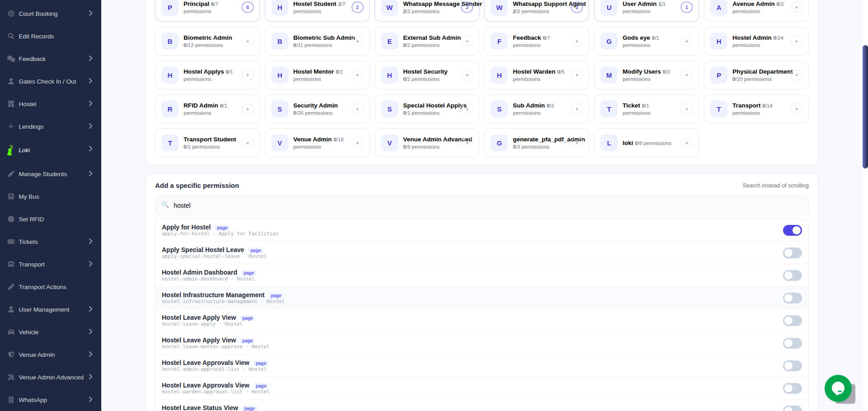This screenshot has width=868, height=411.
Task: Expand the User Management chevron
Action: (x=90, y=309)
